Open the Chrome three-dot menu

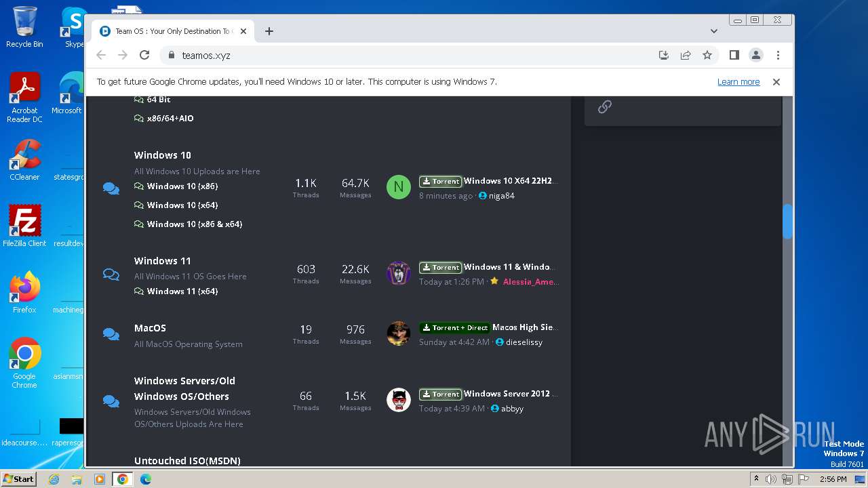coord(778,55)
